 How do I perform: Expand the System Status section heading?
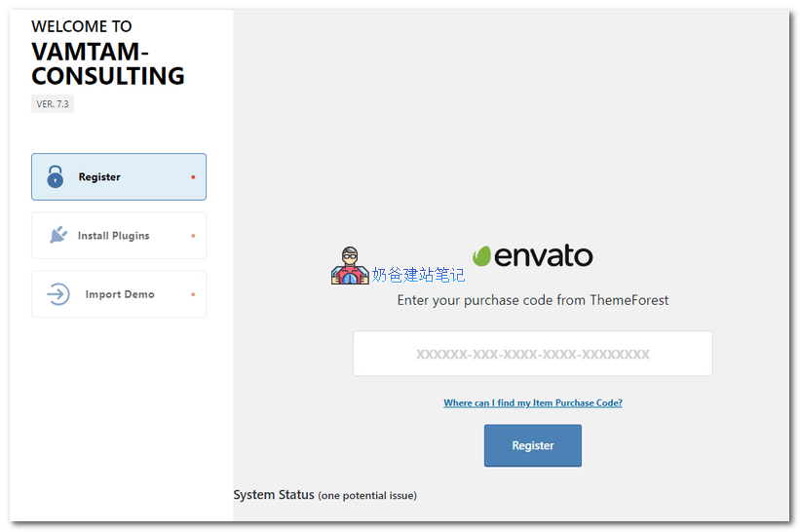(x=274, y=495)
